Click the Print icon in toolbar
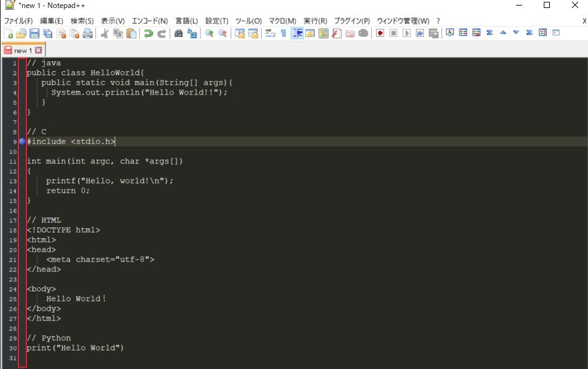The image size is (588, 369). pos(88,33)
